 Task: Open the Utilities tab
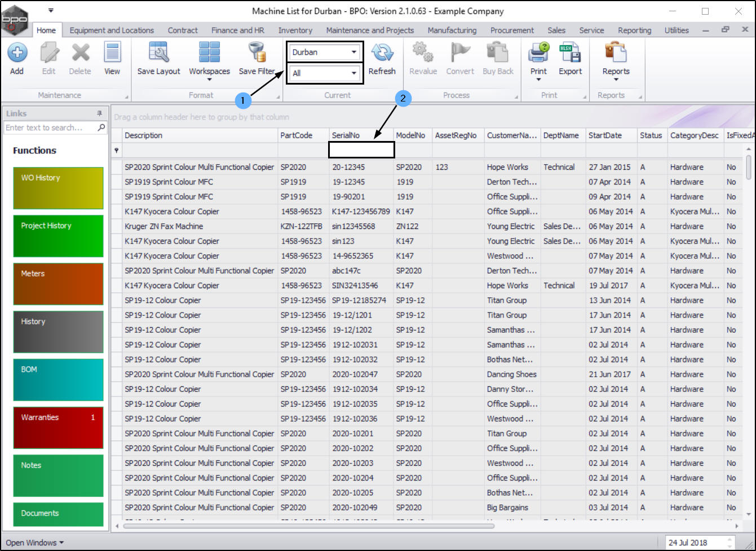pos(677,30)
